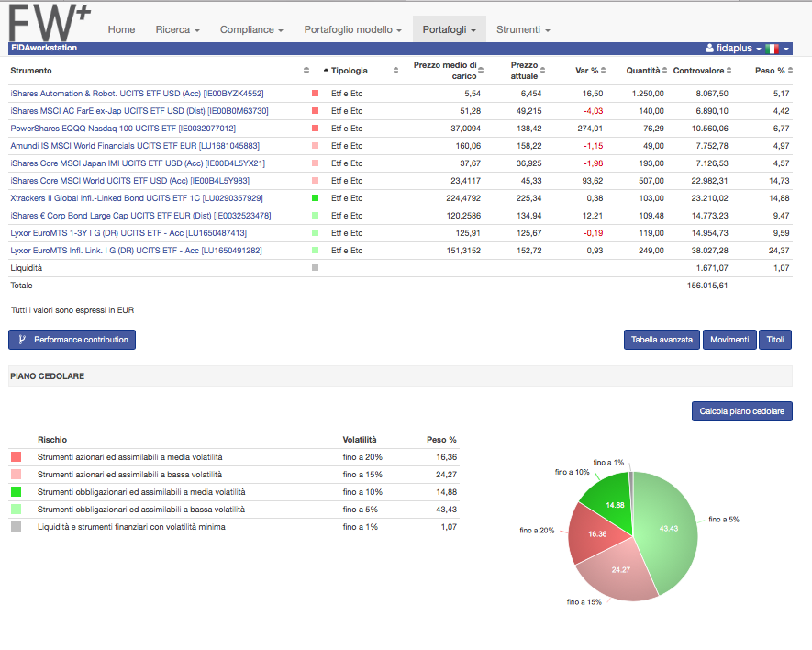Open the fidaplus user dropdown

tap(733, 49)
